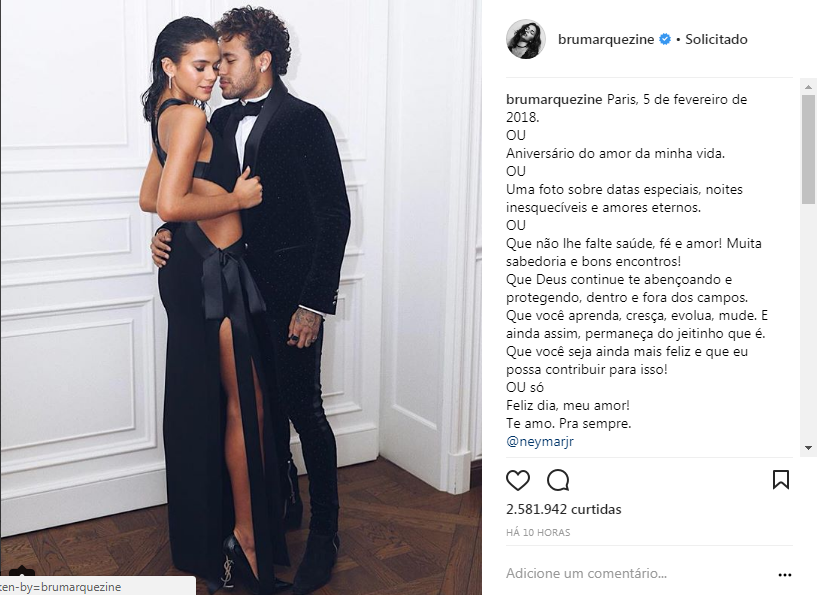
Task: Click the taken-by=brumarquezine status bar link
Action: [61, 587]
